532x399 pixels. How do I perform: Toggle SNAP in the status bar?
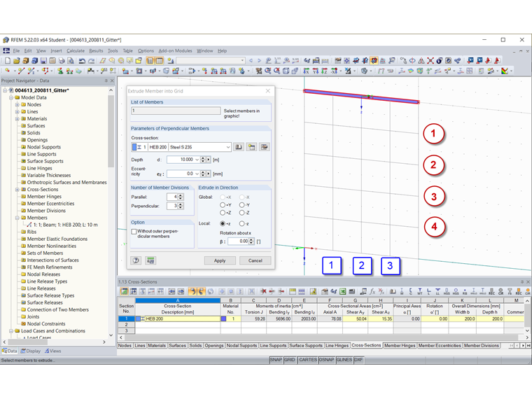click(276, 360)
